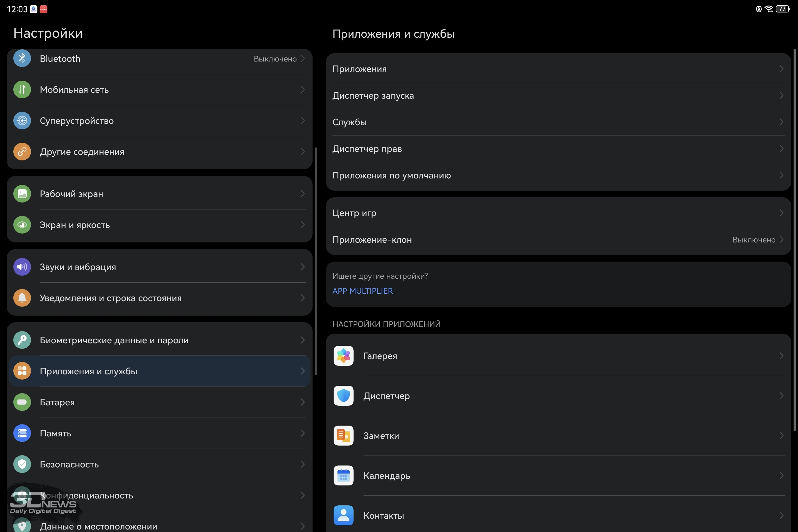Open the APP MULTIPLIER link
Screen dimensions: 798x532
pyautogui.click(x=362, y=291)
